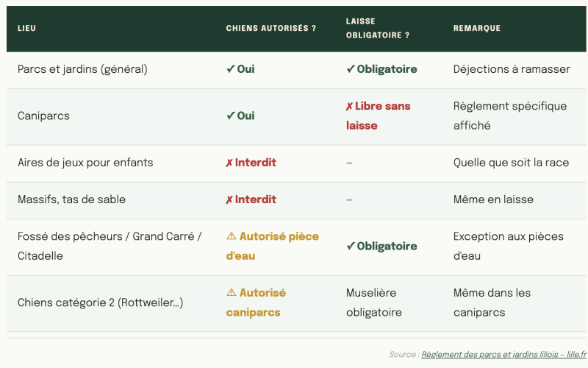Viewport: 588px width, 368px height.
Task: Click the Déjections à ramasser remark
Action: [512, 69]
